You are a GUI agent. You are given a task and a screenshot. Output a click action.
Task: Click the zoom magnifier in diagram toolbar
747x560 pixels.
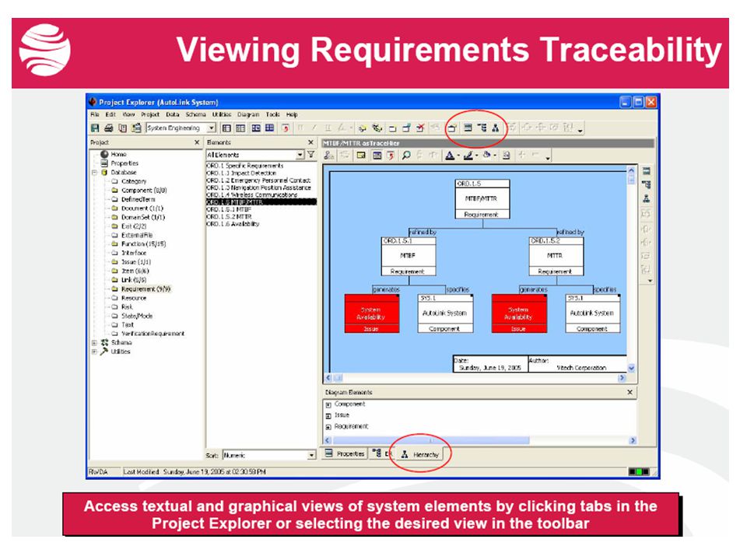click(406, 156)
